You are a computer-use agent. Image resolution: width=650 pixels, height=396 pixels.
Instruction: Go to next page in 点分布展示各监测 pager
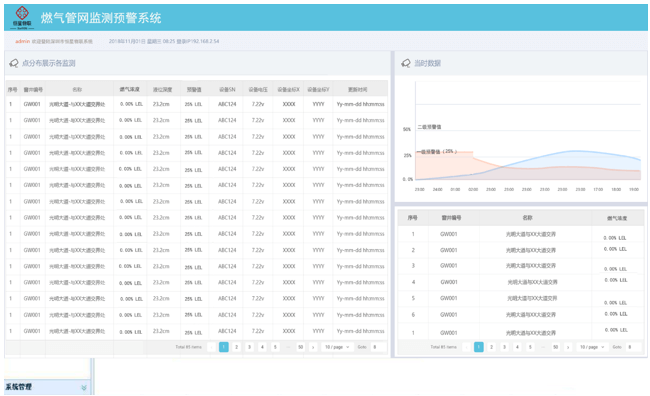(313, 347)
